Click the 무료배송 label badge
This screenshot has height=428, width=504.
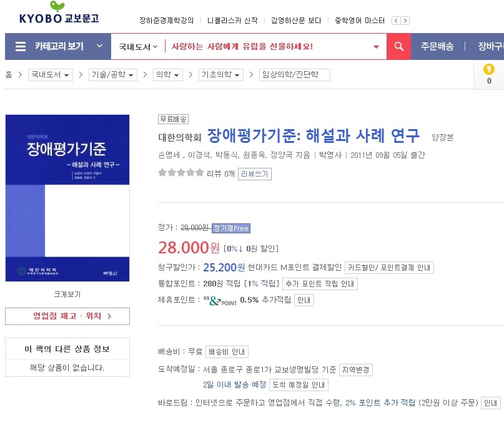(x=173, y=119)
